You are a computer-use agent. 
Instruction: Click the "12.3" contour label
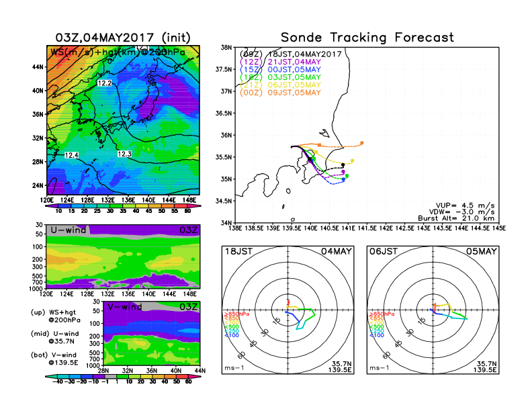pyautogui.click(x=124, y=154)
